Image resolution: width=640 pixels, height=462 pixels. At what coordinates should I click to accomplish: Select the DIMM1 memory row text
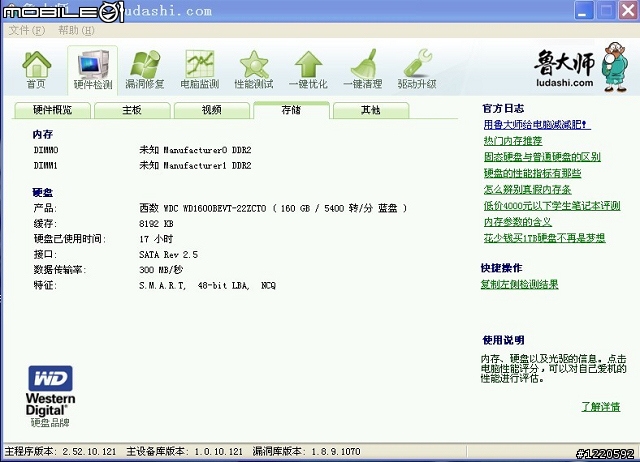142,166
